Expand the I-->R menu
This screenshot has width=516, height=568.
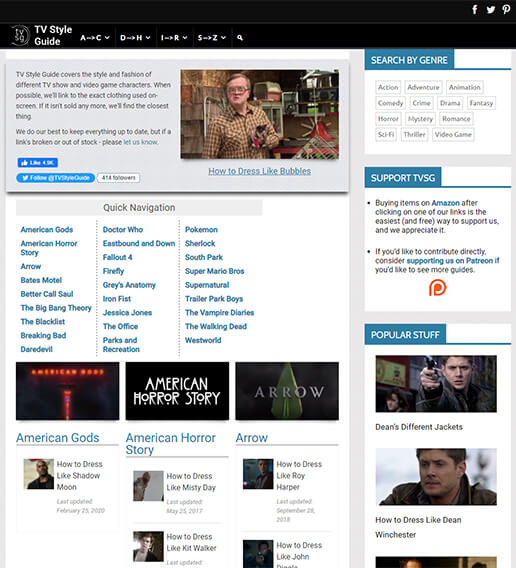click(x=174, y=37)
